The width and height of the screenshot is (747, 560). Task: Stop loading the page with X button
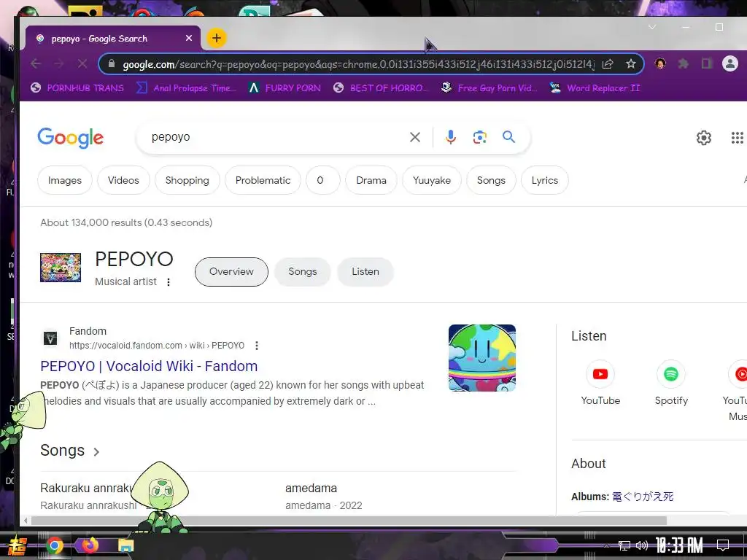pyautogui.click(x=82, y=64)
